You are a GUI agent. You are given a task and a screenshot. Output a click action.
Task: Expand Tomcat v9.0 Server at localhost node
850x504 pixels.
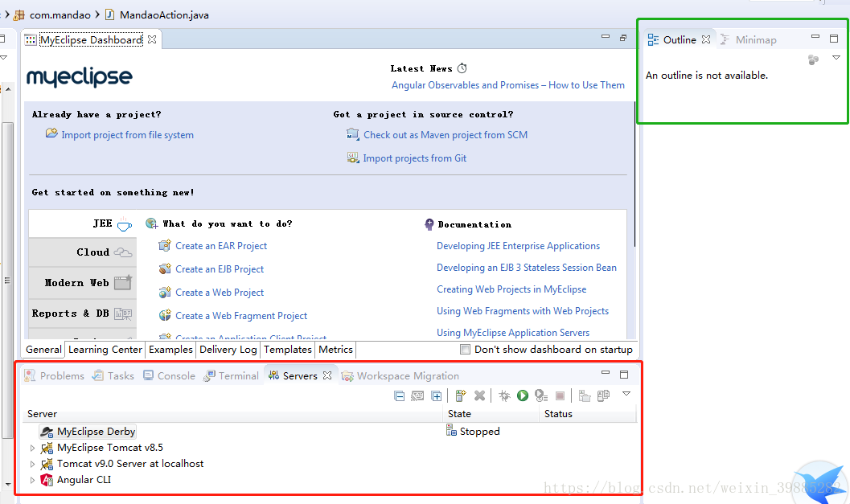coord(32,465)
